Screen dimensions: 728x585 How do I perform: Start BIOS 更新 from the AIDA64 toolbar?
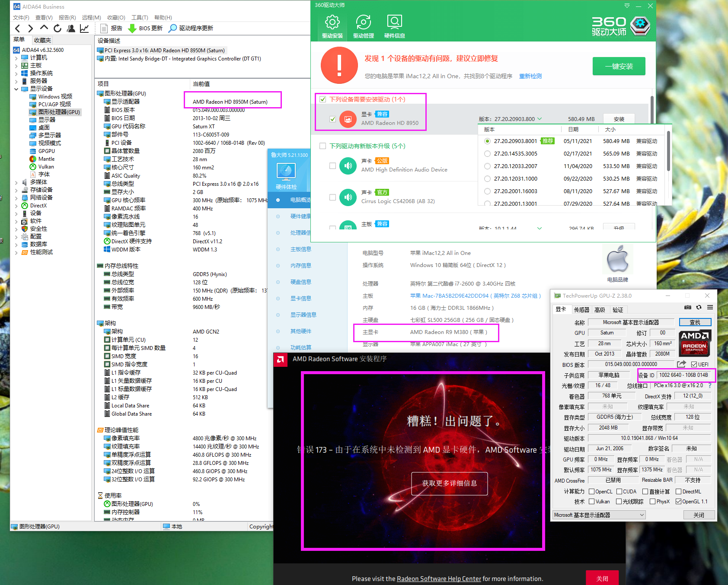point(145,28)
